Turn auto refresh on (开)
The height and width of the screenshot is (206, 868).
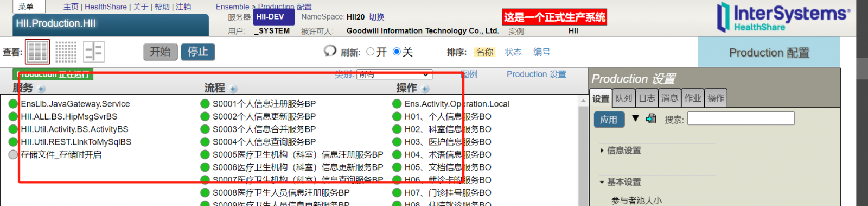point(371,52)
